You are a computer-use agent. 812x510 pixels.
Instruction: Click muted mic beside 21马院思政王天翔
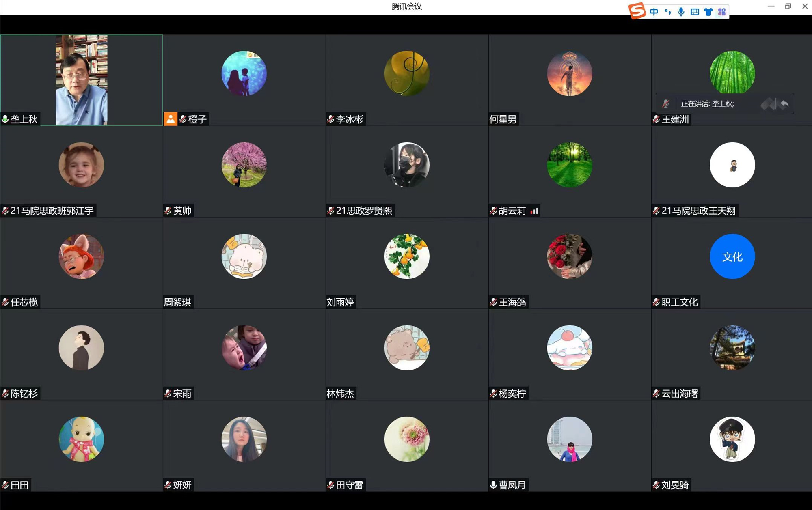pos(656,211)
